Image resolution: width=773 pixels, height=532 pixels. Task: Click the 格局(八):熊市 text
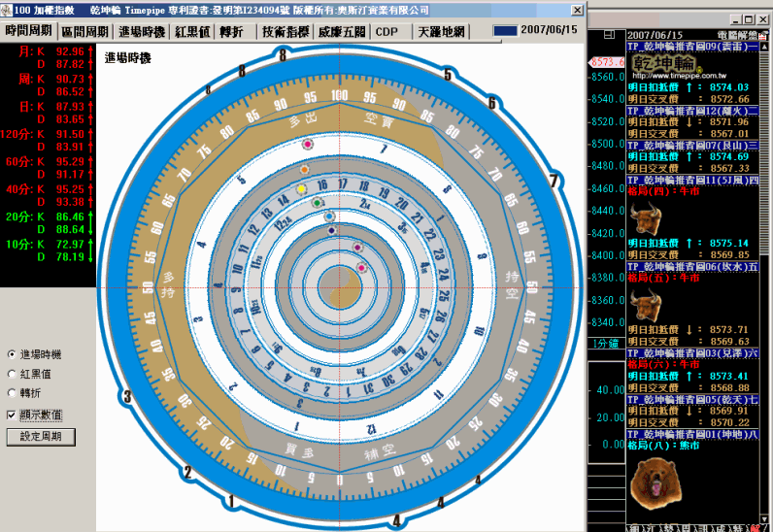point(663,446)
